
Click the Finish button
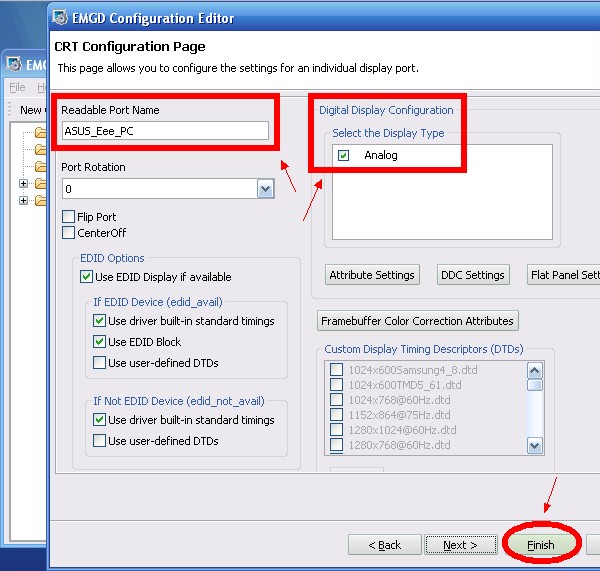[x=541, y=545]
